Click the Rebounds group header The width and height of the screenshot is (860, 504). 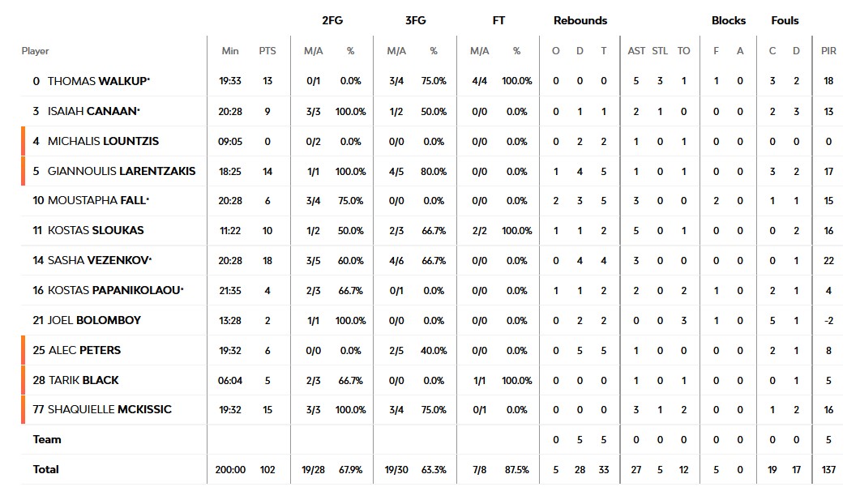pyautogui.click(x=580, y=21)
